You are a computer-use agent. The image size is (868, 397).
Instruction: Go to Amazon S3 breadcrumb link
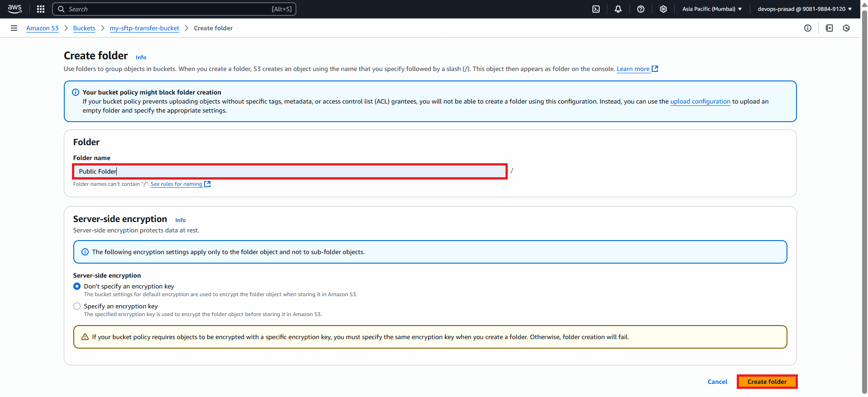point(43,28)
